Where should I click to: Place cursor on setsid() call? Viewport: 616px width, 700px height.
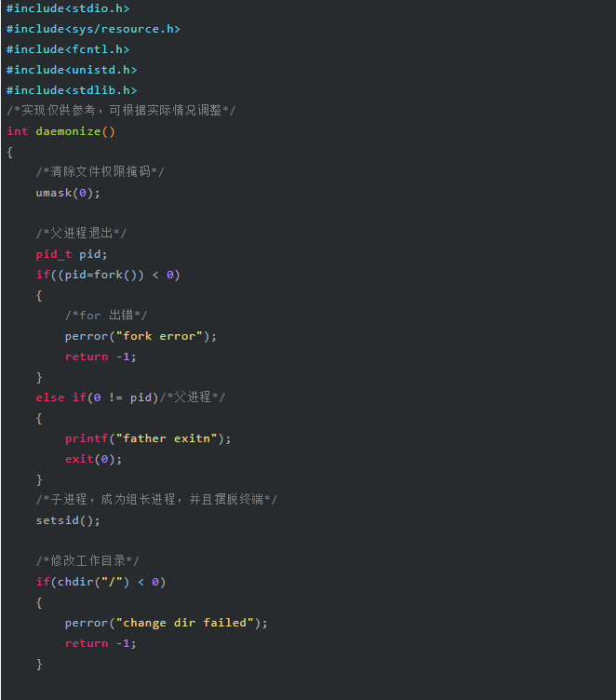[68, 520]
